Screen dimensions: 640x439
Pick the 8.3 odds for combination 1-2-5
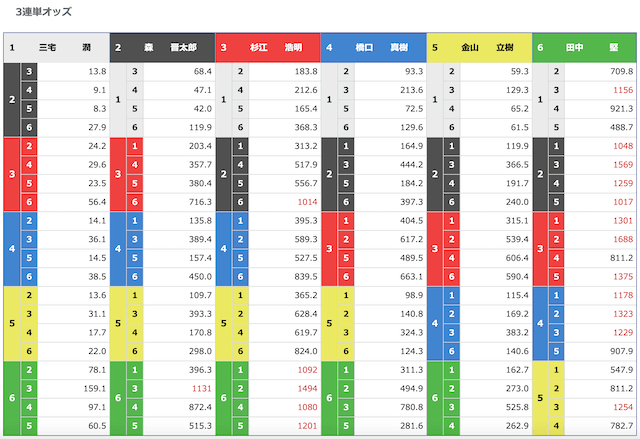click(97, 109)
